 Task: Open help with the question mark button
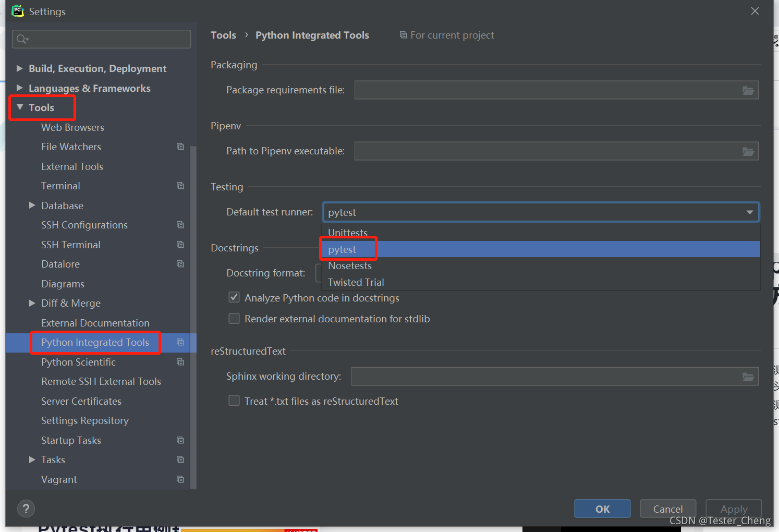point(26,509)
